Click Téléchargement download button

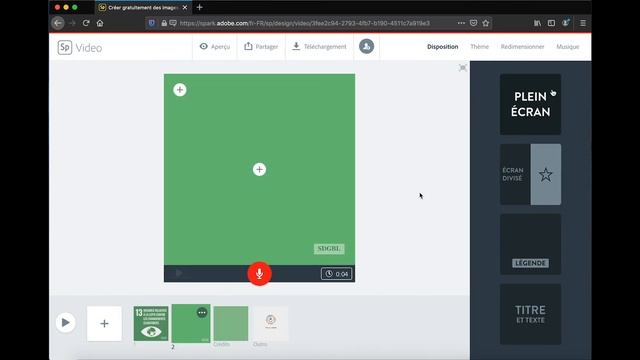click(x=319, y=47)
